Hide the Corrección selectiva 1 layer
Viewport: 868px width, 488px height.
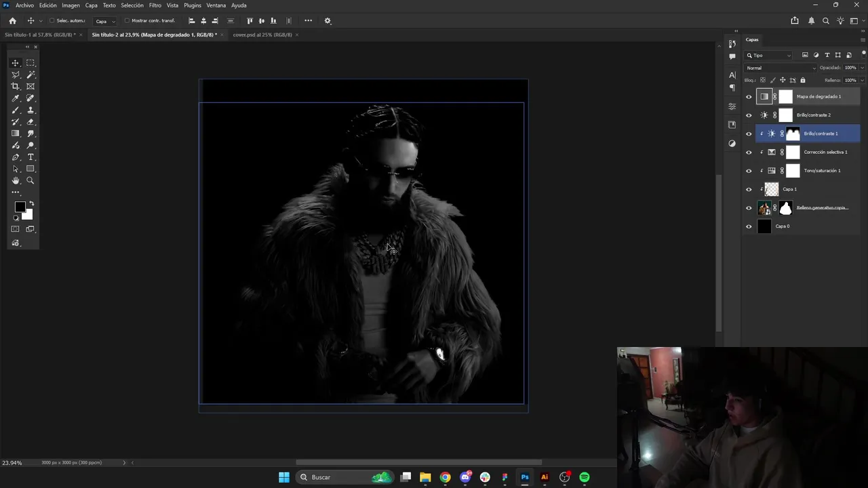tap(749, 152)
